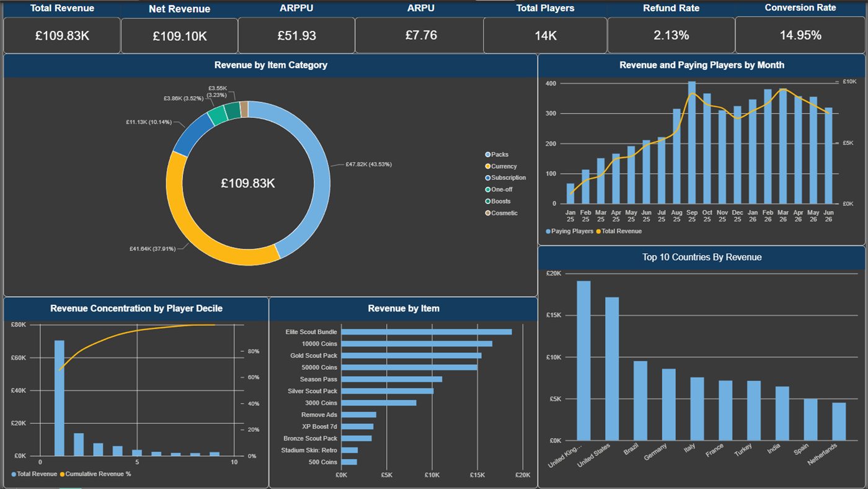Click the £109.83K value in the Total Revenue card
Viewport: 868px width, 489px height.
[x=62, y=35]
